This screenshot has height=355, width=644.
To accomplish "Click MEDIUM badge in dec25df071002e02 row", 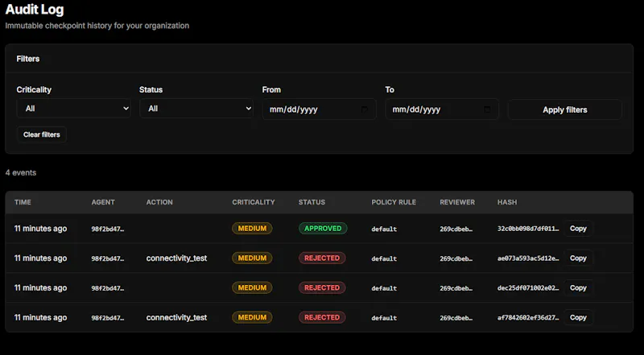I will (252, 287).
